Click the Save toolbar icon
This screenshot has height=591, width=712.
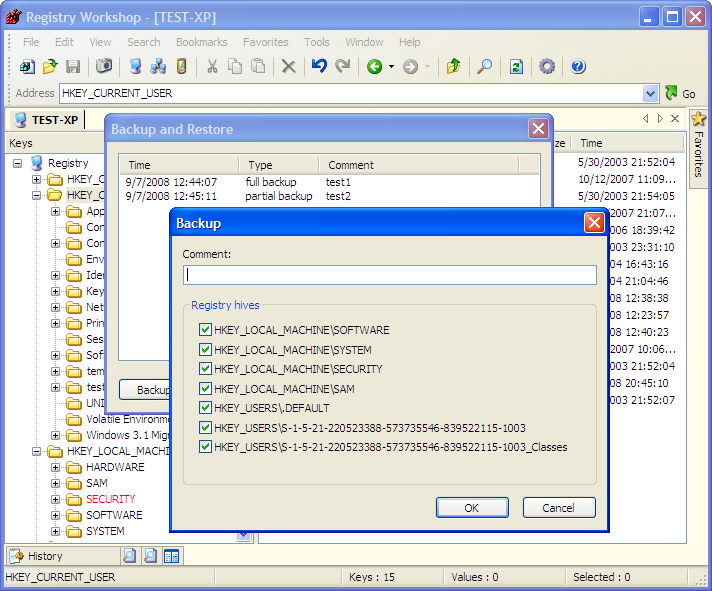pyautogui.click(x=73, y=67)
